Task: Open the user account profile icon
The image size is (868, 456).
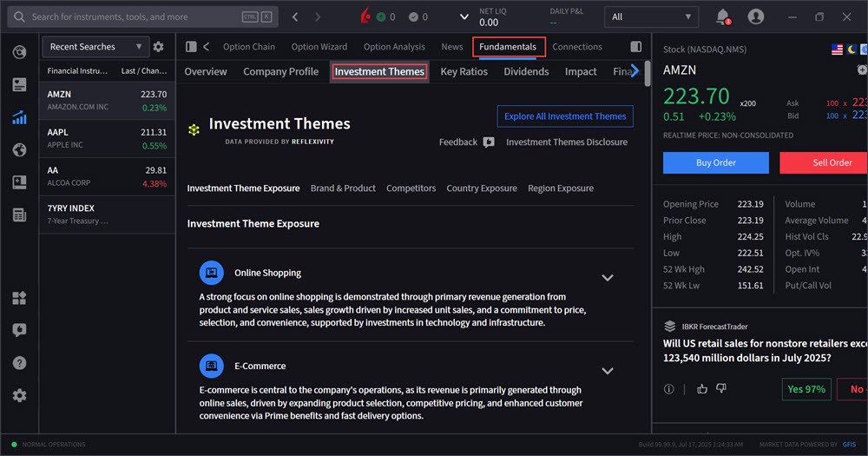Action: point(756,17)
